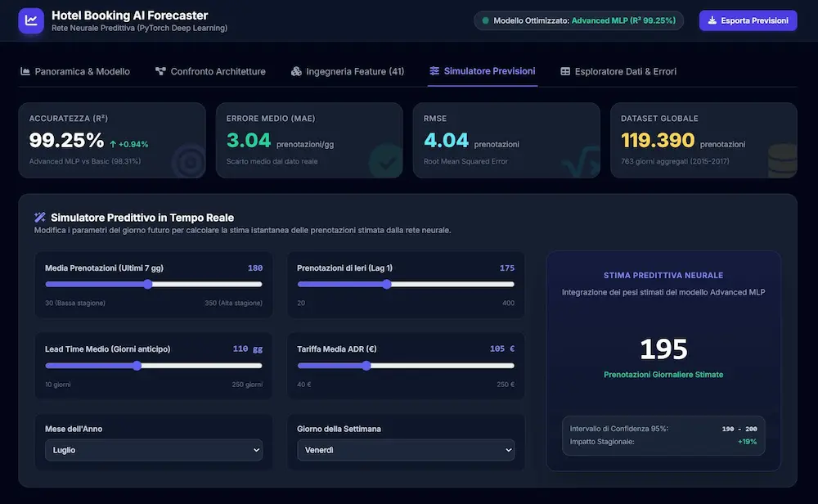Click the Lead Time Medio slider handle

pos(137,366)
